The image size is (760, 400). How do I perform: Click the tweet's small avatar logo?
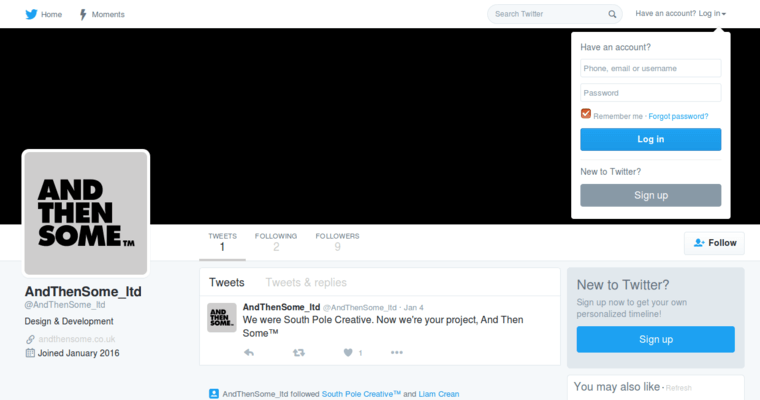(x=221, y=317)
